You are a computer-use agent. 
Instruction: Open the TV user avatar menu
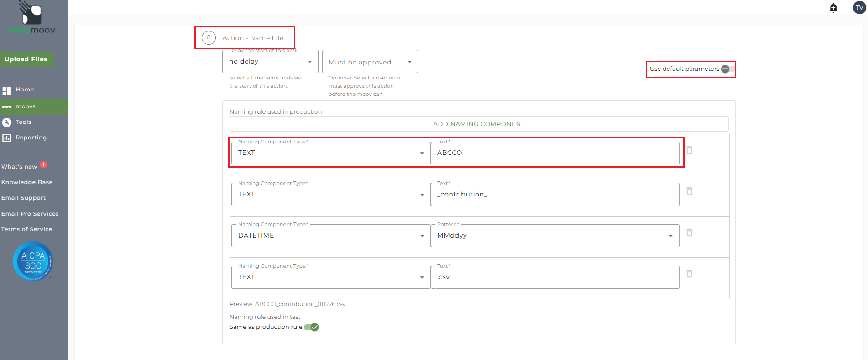point(859,8)
